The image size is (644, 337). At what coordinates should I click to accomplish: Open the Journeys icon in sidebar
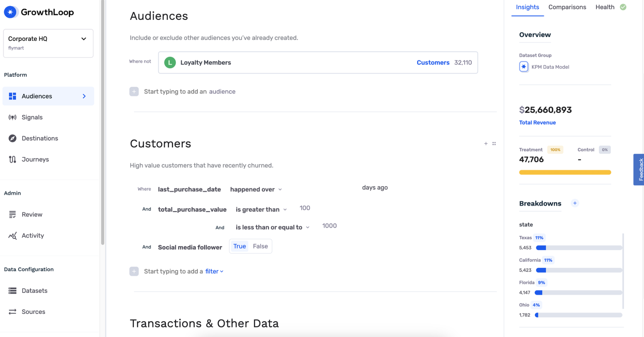[12, 160]
